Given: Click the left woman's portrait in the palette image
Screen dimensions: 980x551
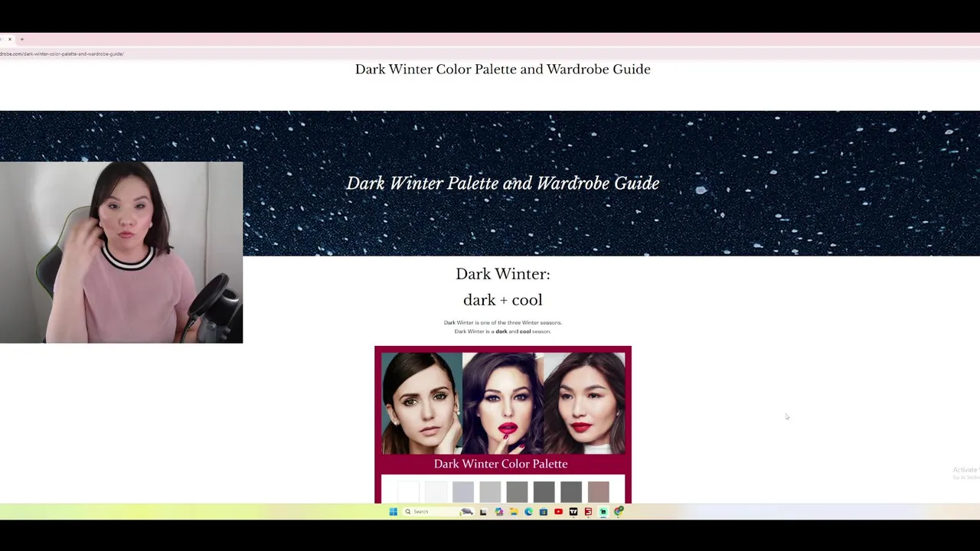Looking at the screenshot, I should [422, 403].
